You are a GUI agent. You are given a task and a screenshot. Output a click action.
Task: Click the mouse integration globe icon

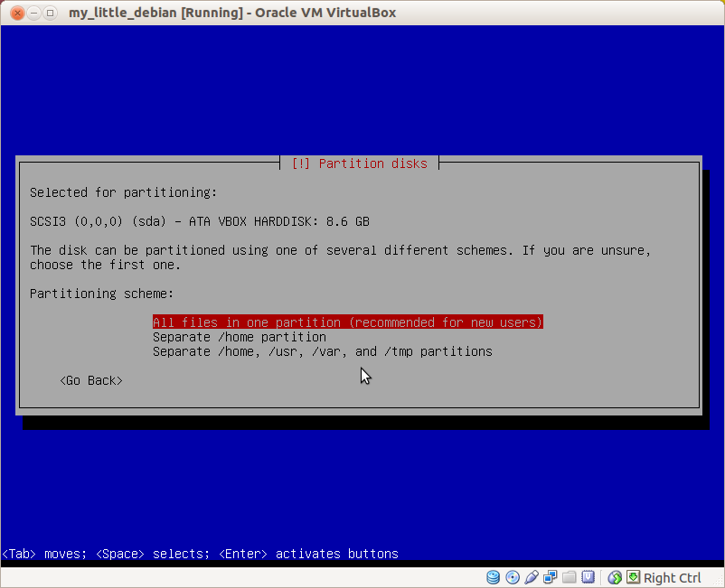pos(615,577)
